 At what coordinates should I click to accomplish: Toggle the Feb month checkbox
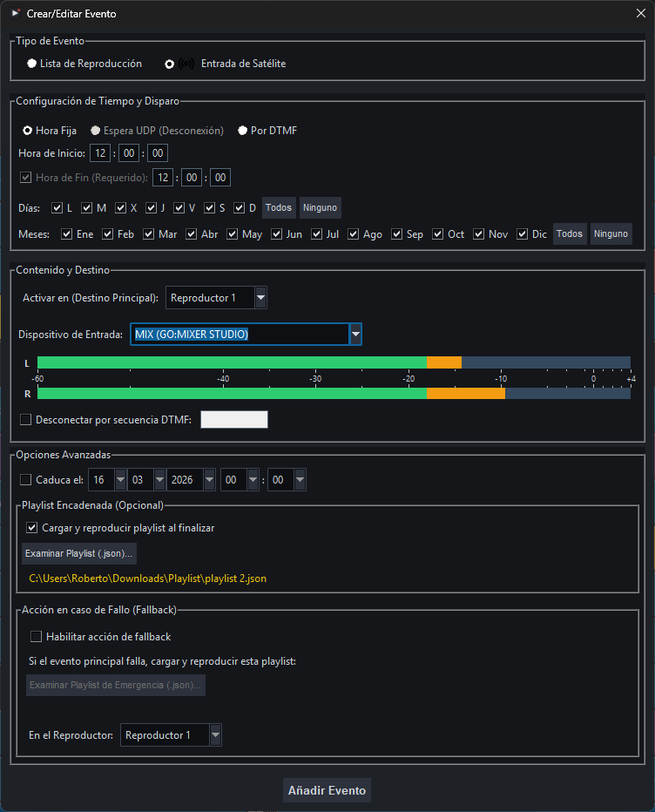(107, 234)
